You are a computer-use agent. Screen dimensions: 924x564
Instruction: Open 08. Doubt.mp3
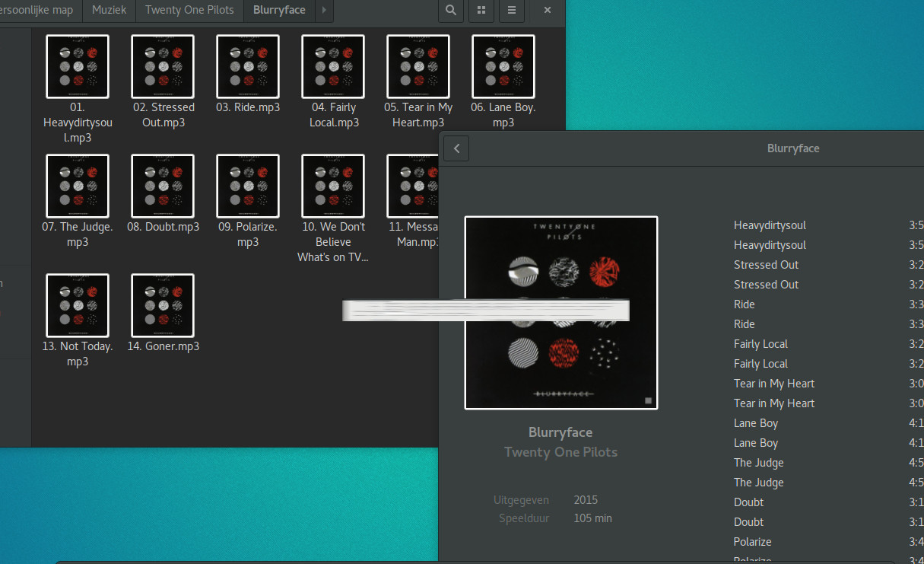(x=163, y=186)
